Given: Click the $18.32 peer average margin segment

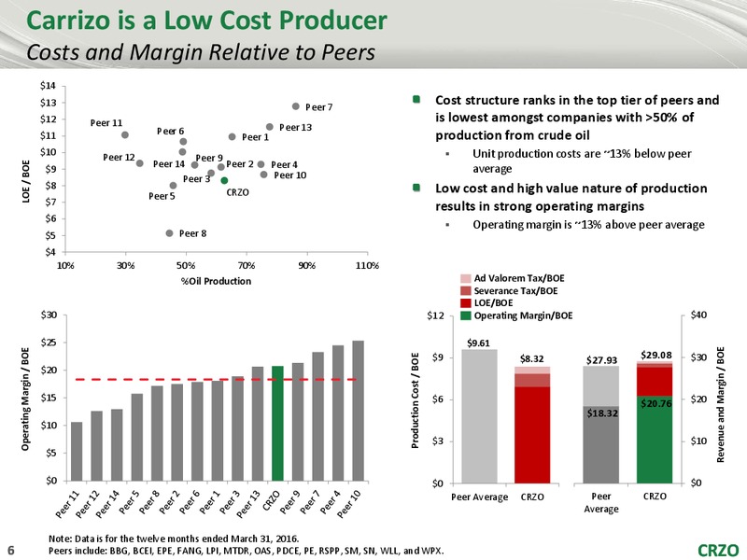Looking at the screenshot, I should click(x=601, y=445).
